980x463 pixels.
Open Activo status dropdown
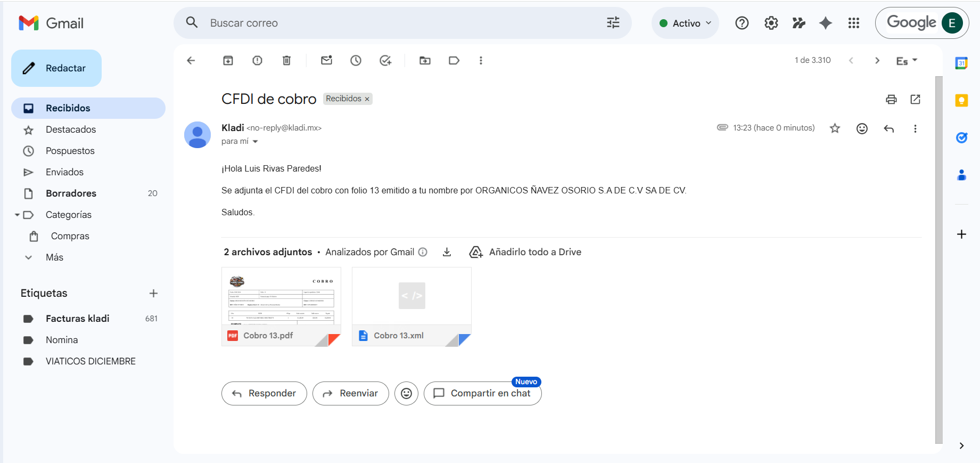(x=685, y=23)
